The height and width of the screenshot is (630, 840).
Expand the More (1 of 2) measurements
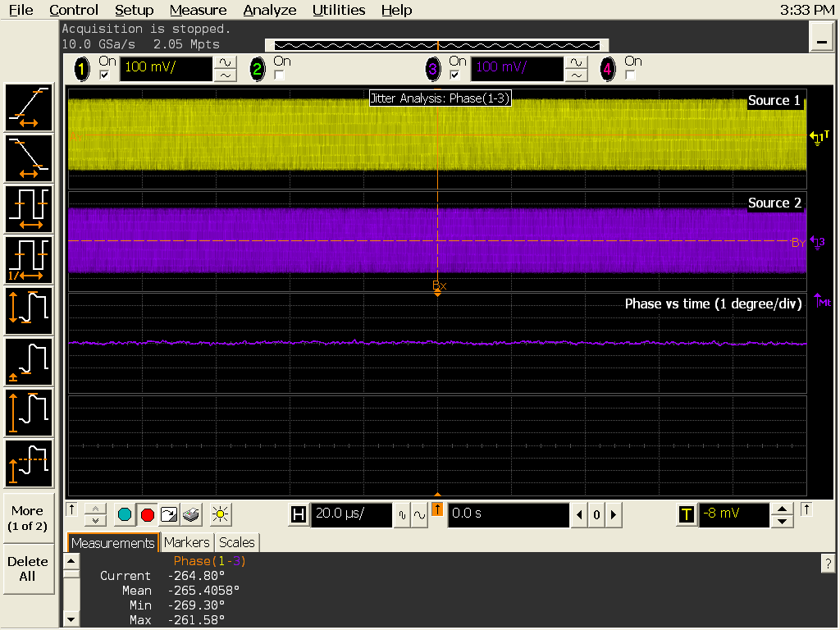click(28, 518)
